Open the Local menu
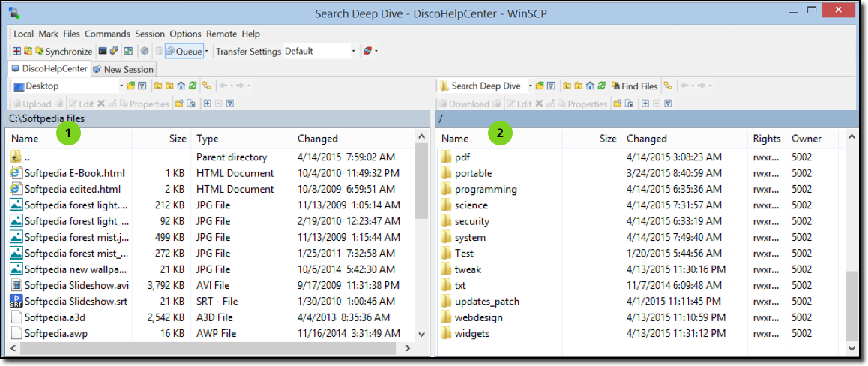This screenshot has width=868, height=366. pyautogui.click(x=24, y=34)
